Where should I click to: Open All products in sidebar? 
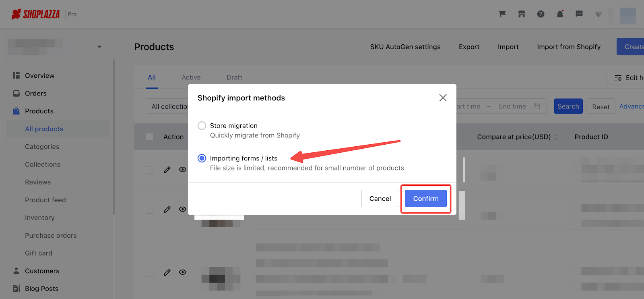(x=57, y=129)
